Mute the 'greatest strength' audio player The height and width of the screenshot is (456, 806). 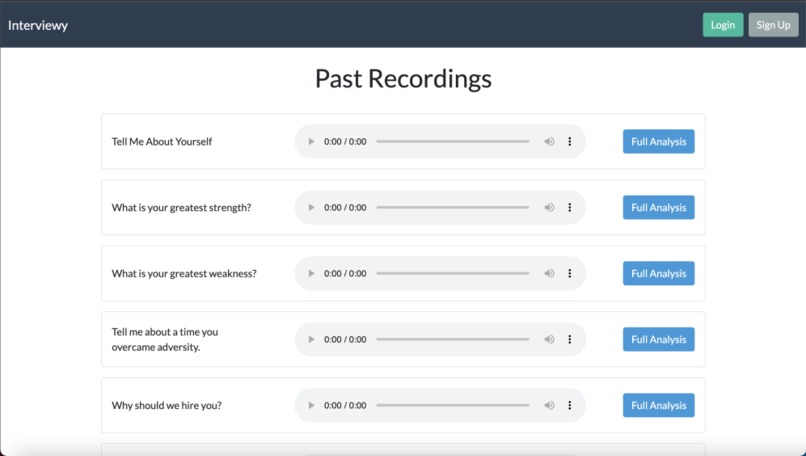click(x=549, y=208)
